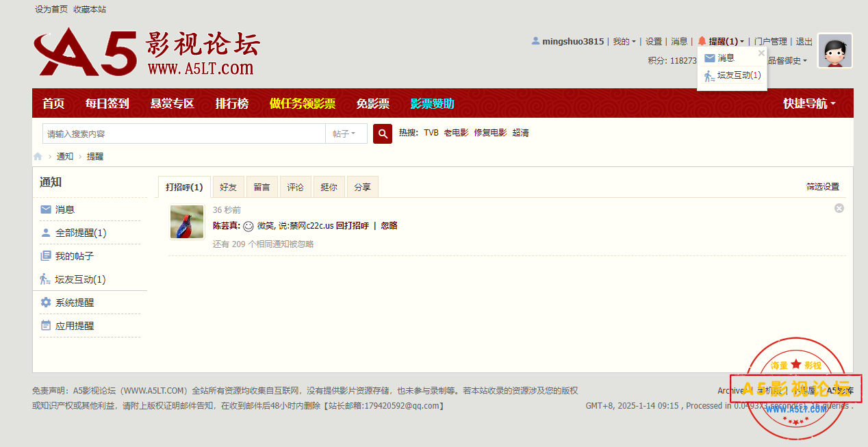Open 系统提醒 in the sidebar
868x447 pixels.
75,303
